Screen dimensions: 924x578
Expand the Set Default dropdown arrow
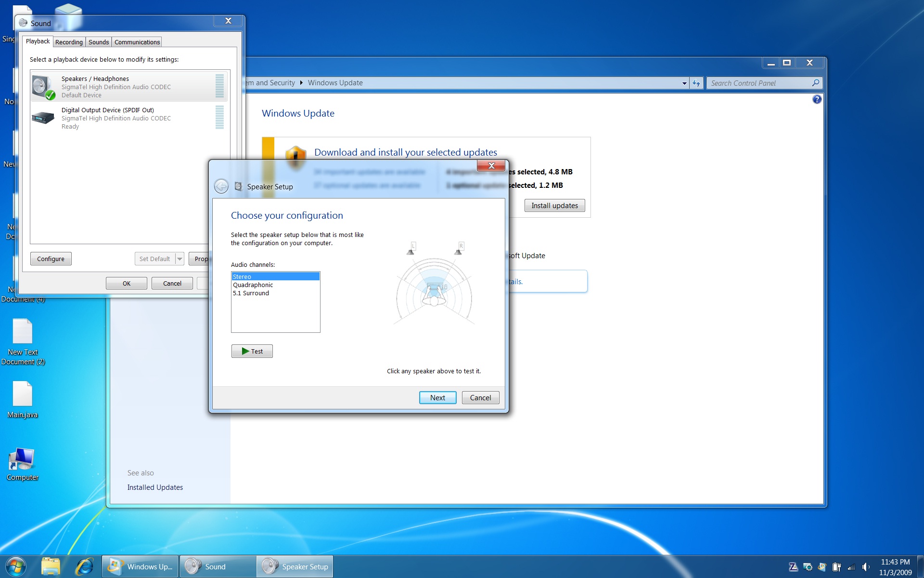click(x=180, y=259)
